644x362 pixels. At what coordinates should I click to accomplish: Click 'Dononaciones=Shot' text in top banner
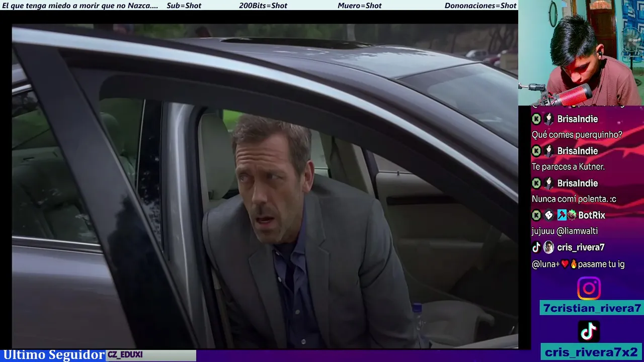tap(480, 6)
